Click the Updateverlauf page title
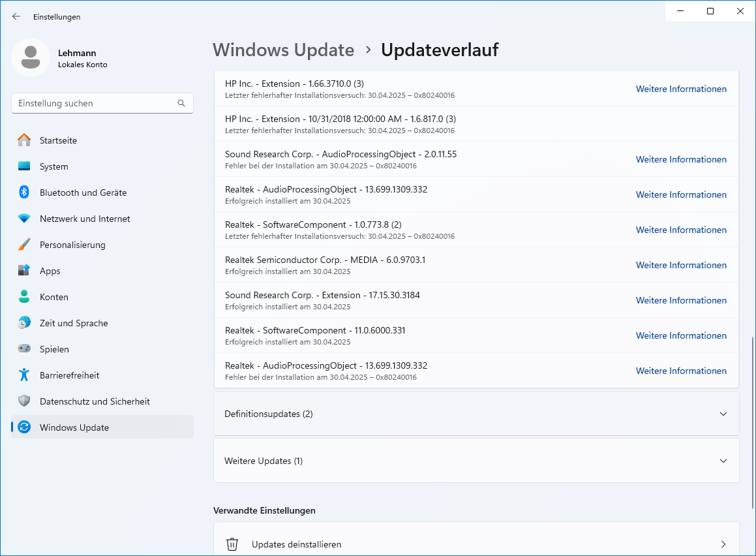Image resolution: width=756 pixels, height=556 pixels. coord(440,50)
